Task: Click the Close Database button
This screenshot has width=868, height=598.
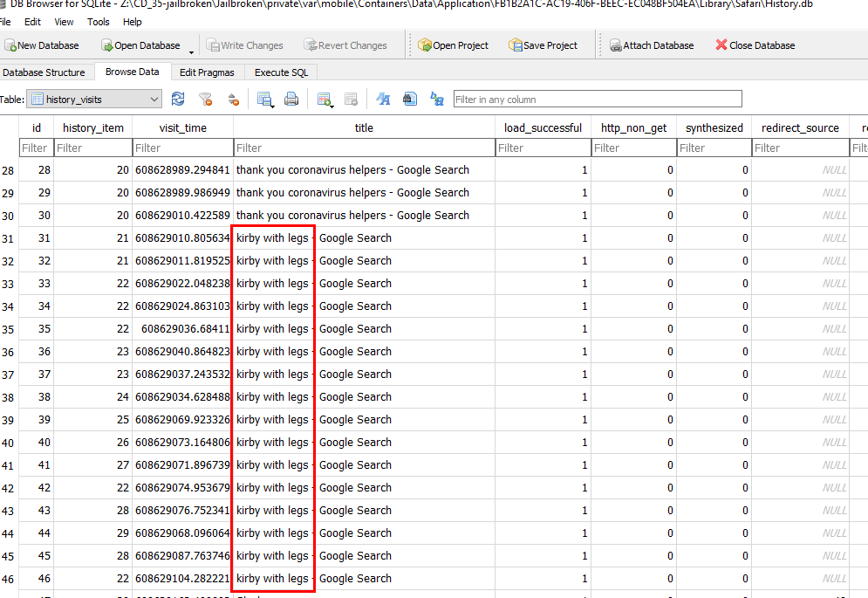Action: coord(755,45)
